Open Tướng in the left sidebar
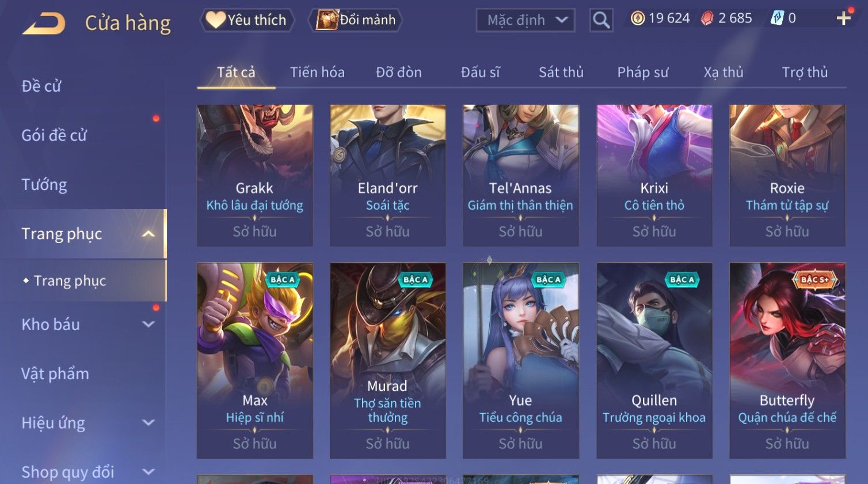 tap(44, 184)
